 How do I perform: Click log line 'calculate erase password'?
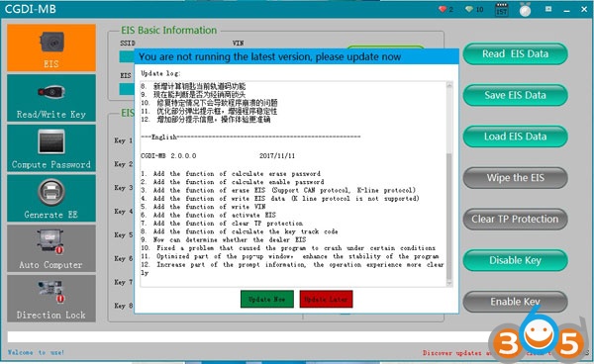231,174
